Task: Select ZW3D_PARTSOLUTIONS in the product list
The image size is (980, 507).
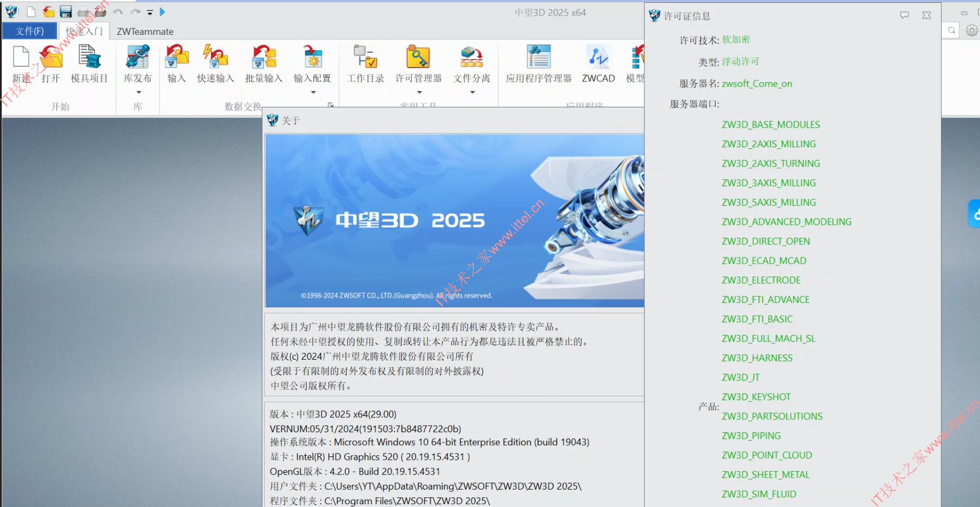Action: tap(772, 417)
